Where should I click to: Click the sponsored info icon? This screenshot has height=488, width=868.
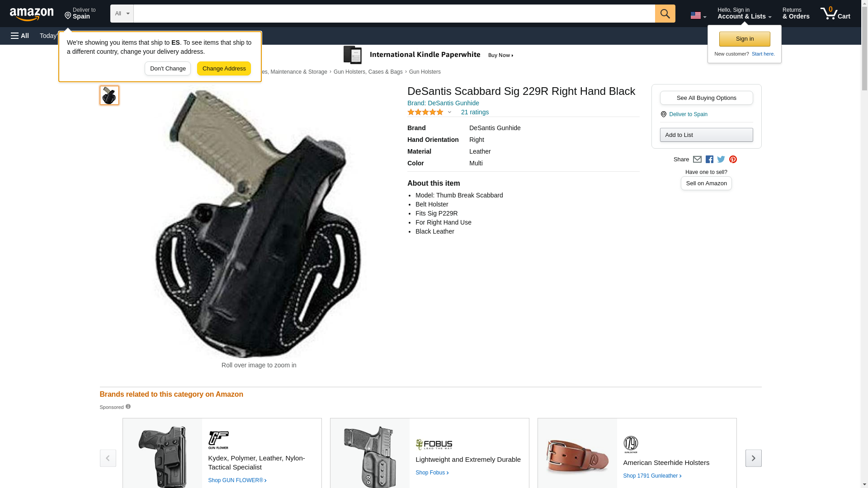128,407
